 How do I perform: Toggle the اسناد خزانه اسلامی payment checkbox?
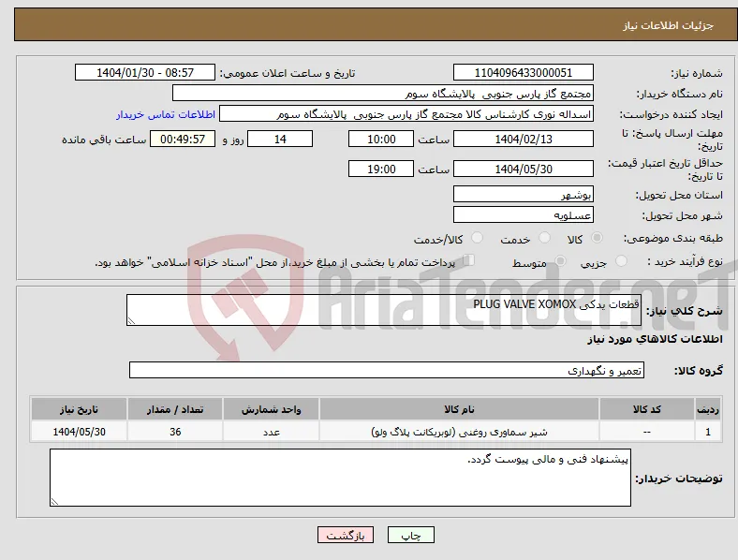pos(468,260)
